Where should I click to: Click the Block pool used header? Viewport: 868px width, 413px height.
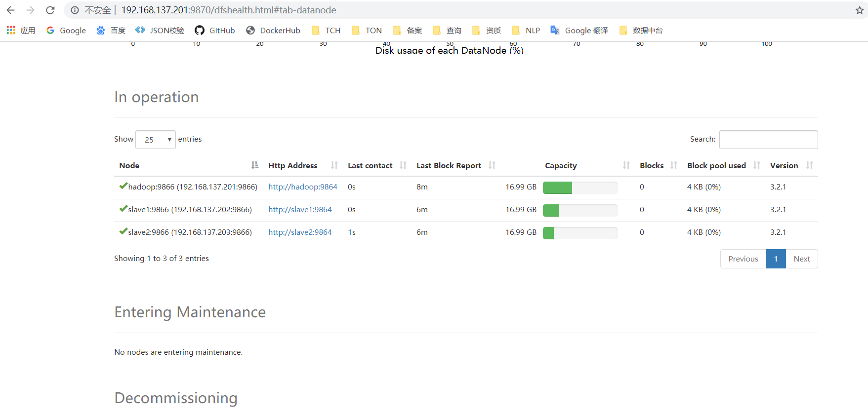[x=716, y=166]
